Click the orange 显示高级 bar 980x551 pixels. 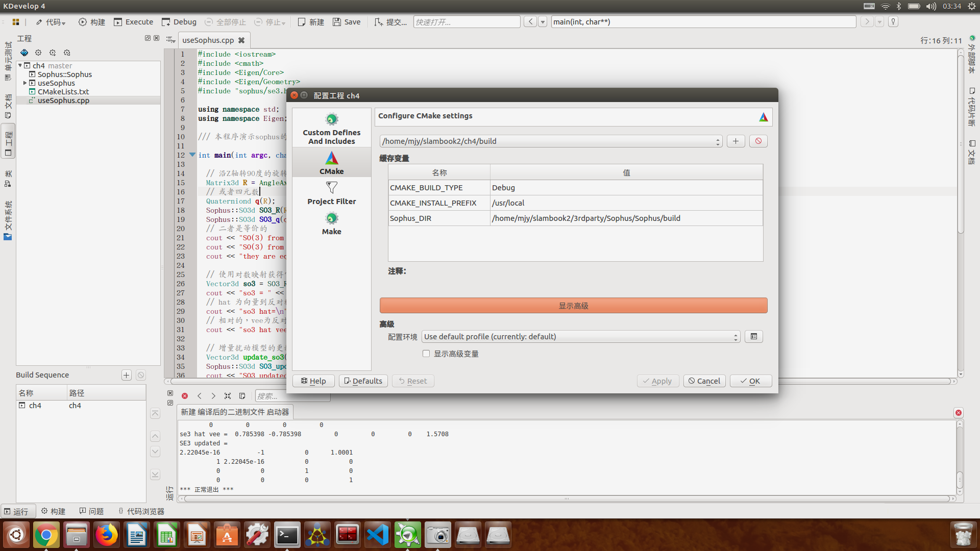point(573,306)
